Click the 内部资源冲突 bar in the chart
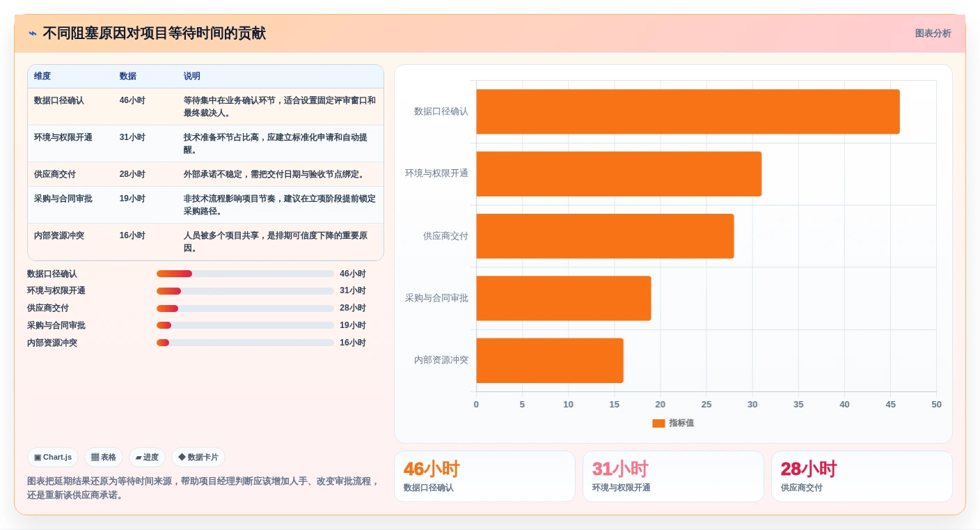This screenshot has height=530, width=980. [550, 361]
